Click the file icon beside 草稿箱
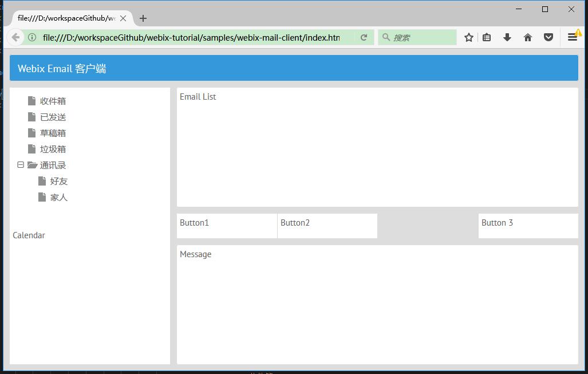 tap(32, 133)
